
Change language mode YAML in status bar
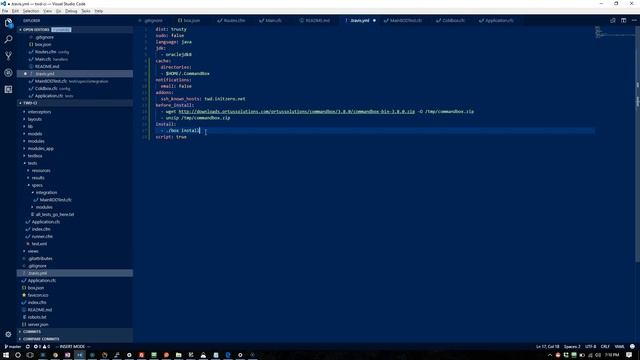point(619,347)
